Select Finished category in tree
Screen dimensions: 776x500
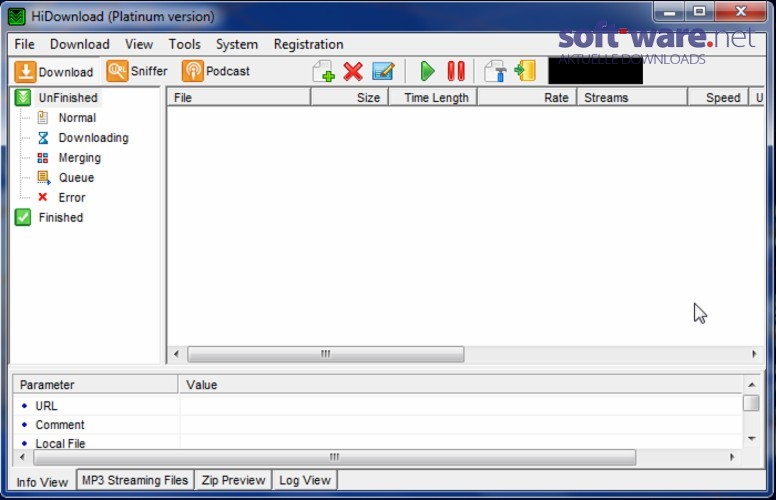(x=61, y=218)
